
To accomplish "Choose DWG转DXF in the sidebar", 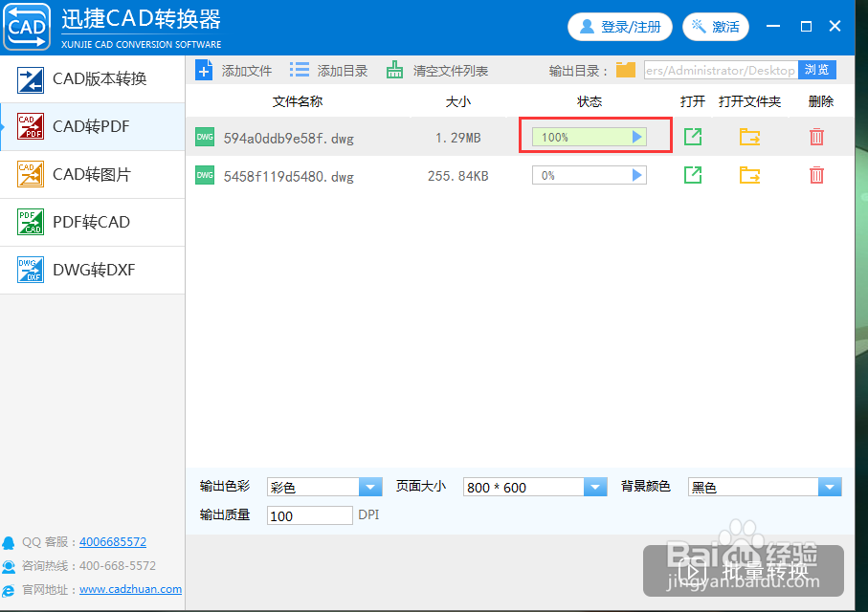I will 93,270.
